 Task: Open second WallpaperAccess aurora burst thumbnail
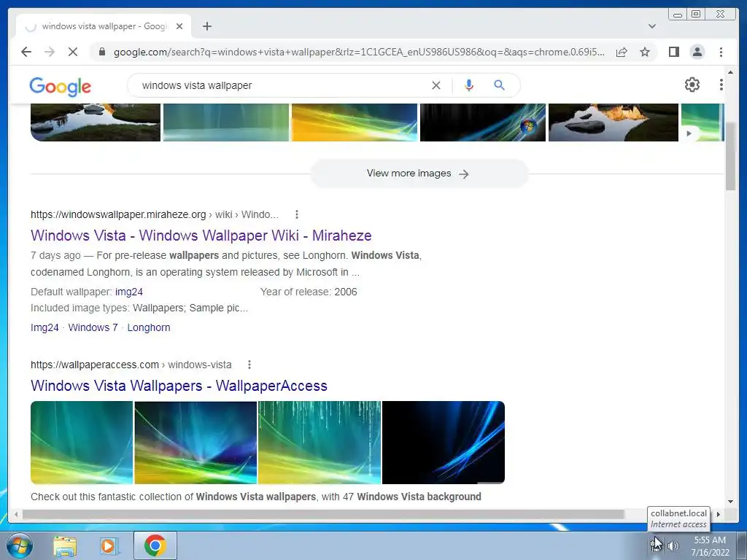(196, 443)
